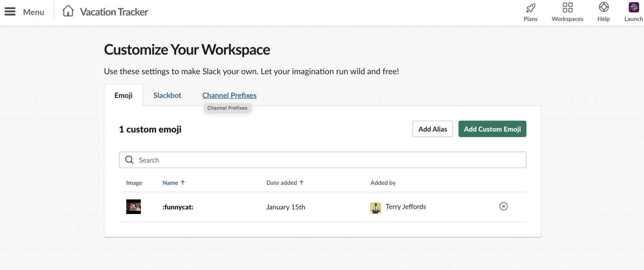Click the Image column header

pyautogui.click(x=134, y=183)
